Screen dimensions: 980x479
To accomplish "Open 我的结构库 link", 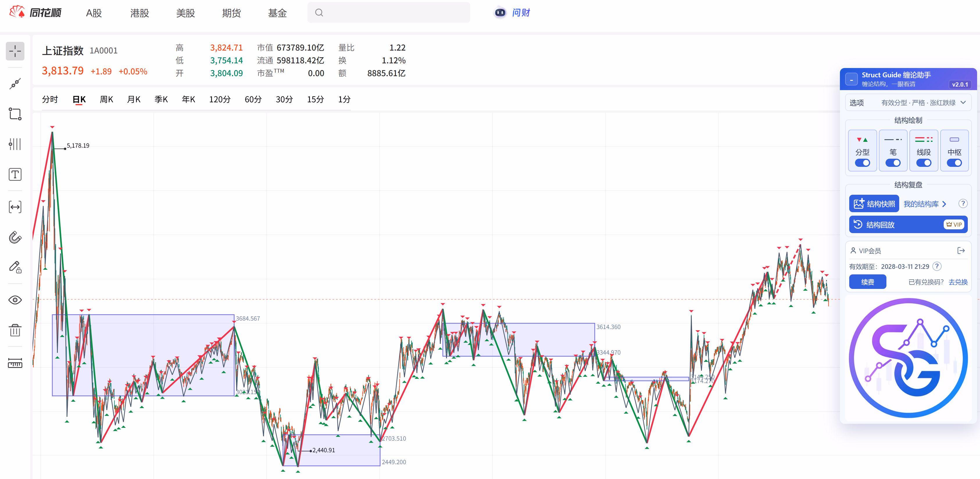I will tap(925, 204).
